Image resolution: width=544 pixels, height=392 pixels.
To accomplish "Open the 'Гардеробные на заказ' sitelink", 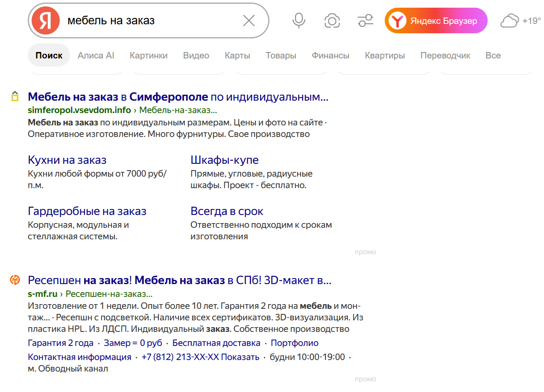I will click(87, 211).
